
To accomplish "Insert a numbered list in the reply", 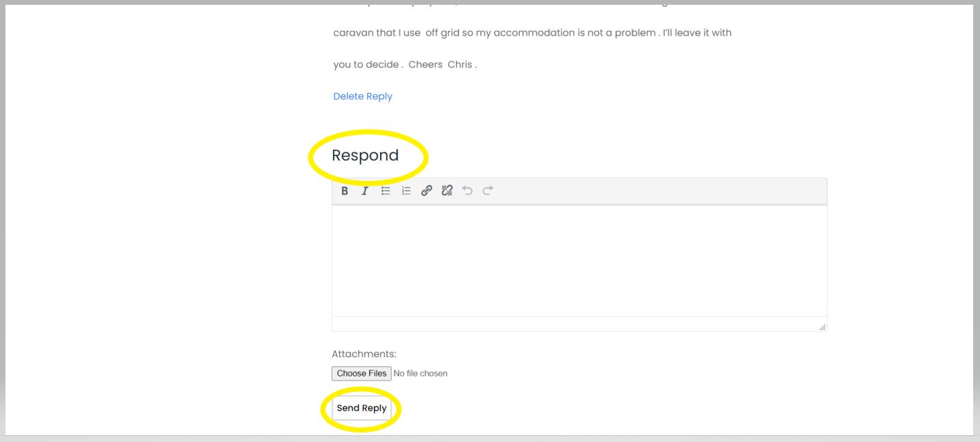I will 406,191.
